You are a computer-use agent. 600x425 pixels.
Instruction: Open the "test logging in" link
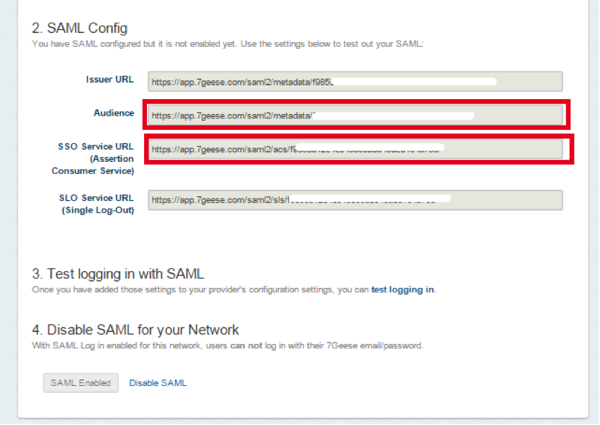click(402, 289)
